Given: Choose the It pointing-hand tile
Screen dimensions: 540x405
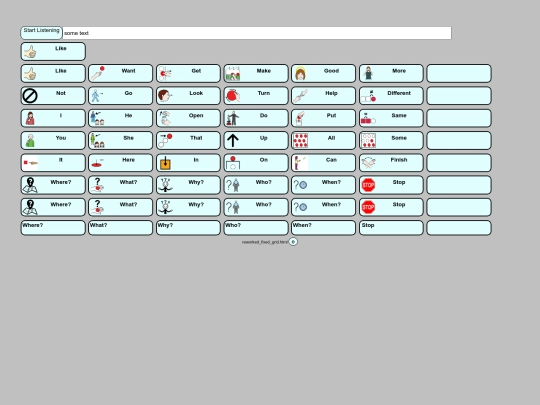Looking at the screenshot, I should pos(53,163).
